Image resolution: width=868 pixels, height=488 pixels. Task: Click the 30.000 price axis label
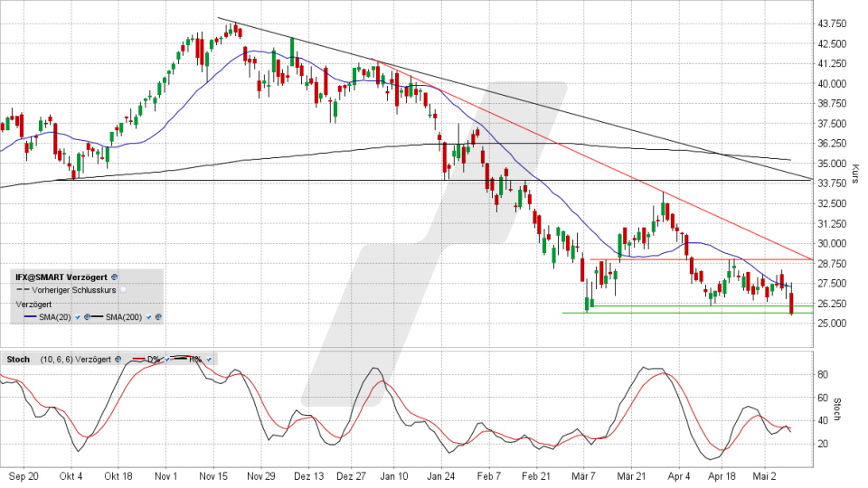(x=832, y=243)
